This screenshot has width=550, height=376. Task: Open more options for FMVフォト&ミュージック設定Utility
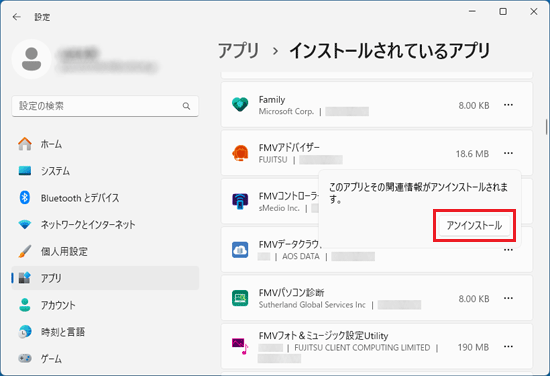click(x=508, y=347)
